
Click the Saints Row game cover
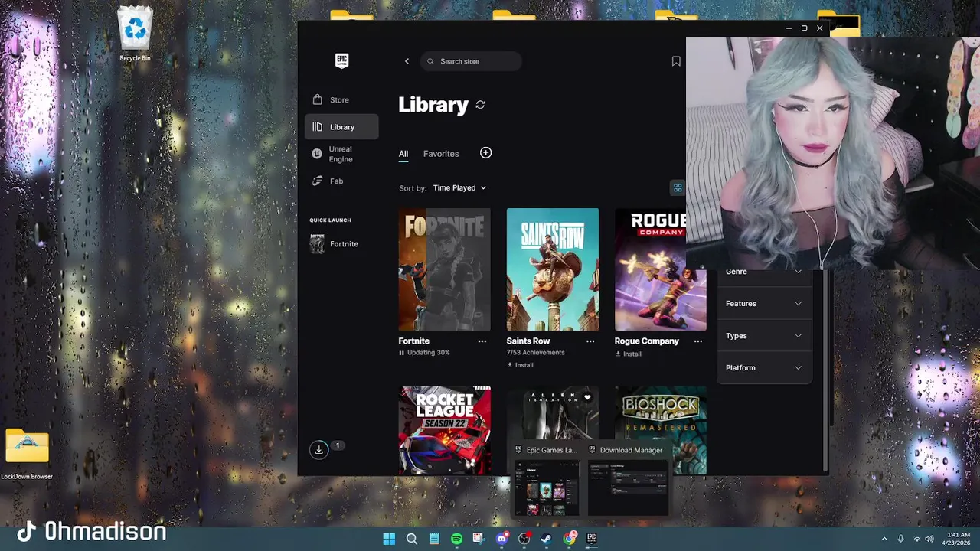pyautogui.click(x=552, y=269)
